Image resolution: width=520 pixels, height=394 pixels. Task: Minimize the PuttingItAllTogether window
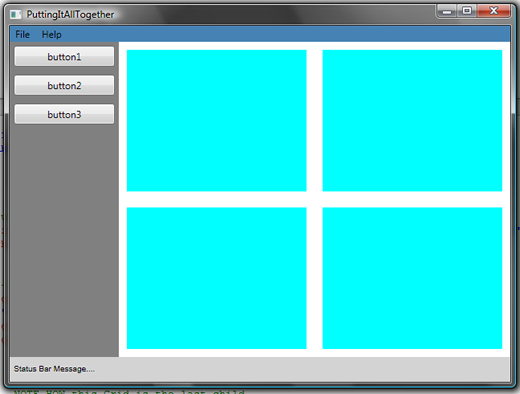tap(447, 11)
